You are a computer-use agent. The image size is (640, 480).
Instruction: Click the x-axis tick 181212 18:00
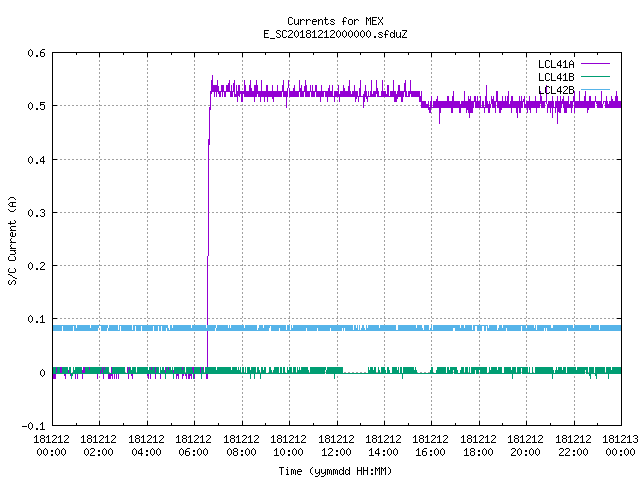click(x=478, y=445)
